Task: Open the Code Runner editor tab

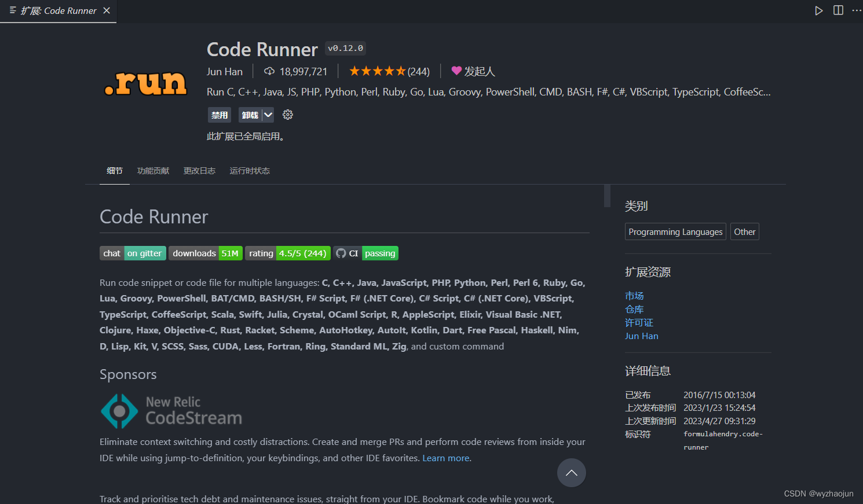Action: pos(58,10)
